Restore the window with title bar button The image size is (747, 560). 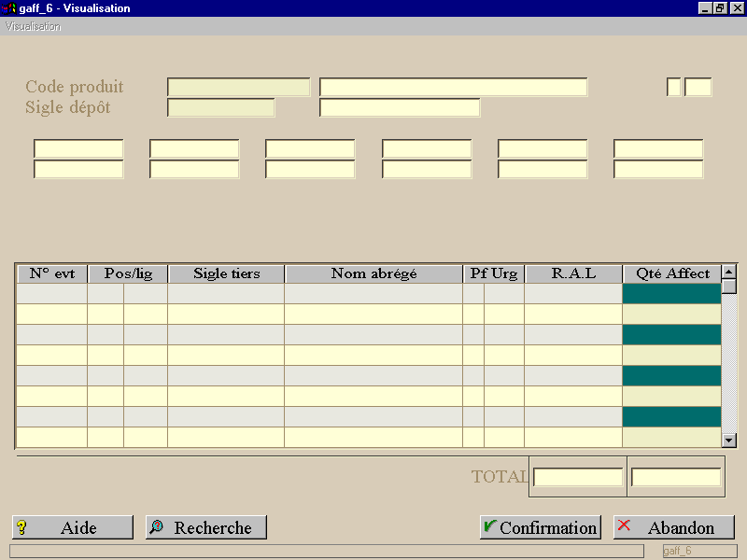point(720,8)
